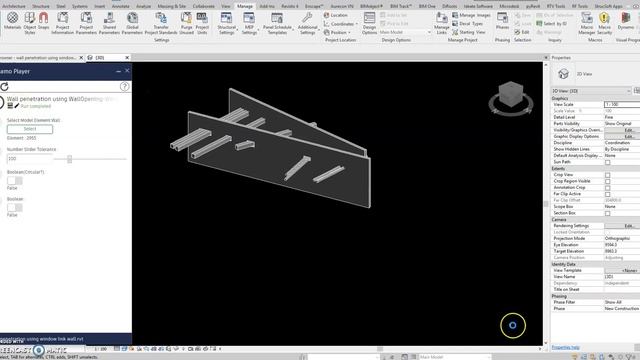This screenshot has height=360, width=640.
Task: Click the Select wall element button
Action: point(30,129)
